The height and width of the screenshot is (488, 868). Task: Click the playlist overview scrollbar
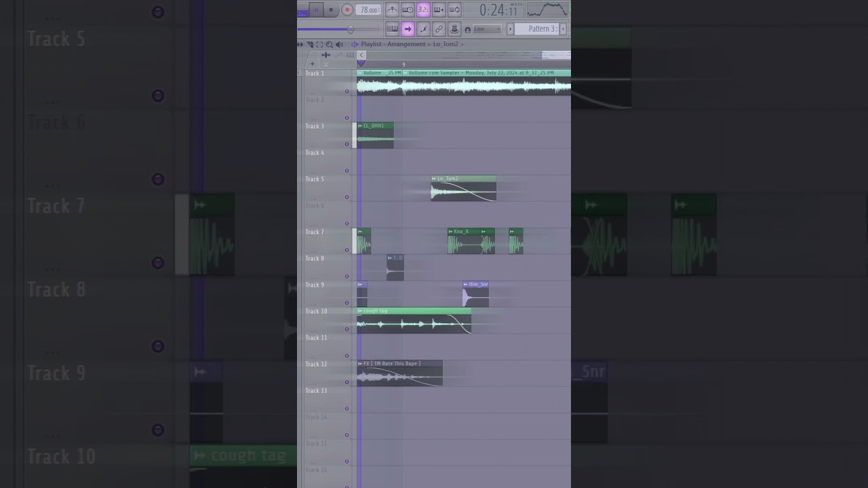(x=469, y=55)
